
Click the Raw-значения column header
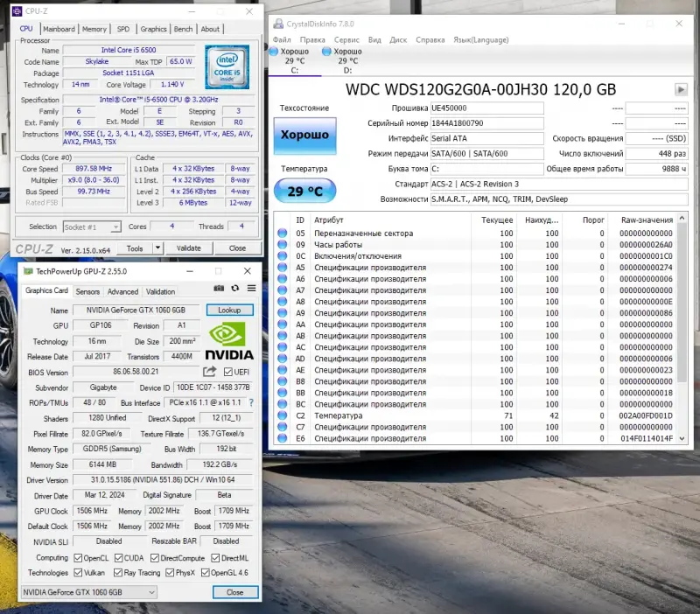click(x=647, y=220)
